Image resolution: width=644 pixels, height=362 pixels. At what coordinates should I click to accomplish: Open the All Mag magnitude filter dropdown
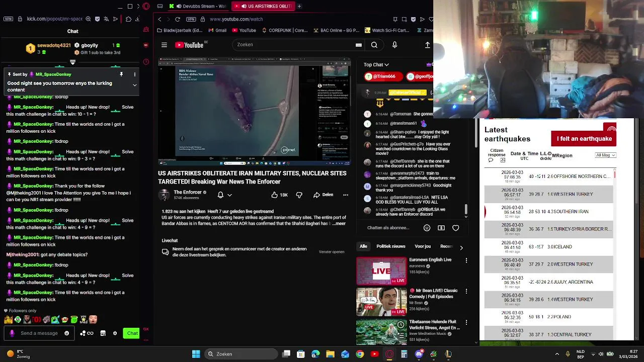click(x=605, y=155)
